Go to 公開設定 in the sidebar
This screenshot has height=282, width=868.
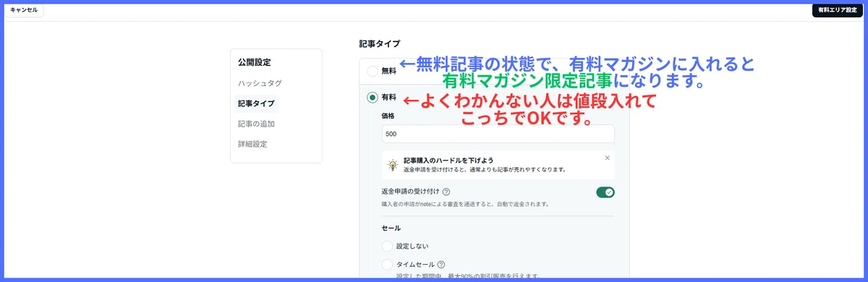[255, 63]
